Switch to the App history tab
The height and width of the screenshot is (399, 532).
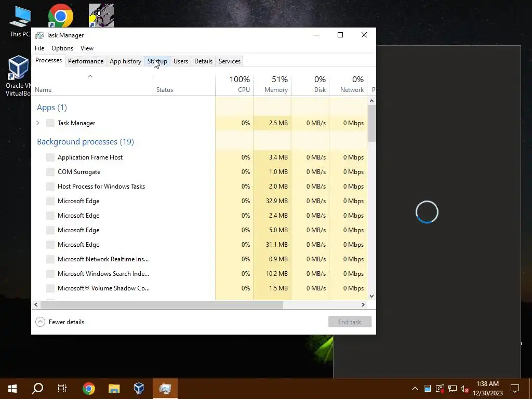[125, 61]
